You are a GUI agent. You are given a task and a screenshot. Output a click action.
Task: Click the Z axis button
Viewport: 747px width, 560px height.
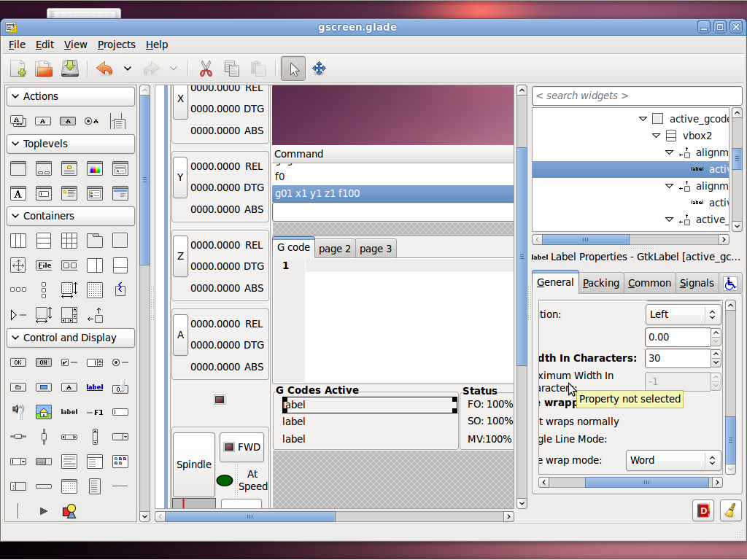(180, 256)
